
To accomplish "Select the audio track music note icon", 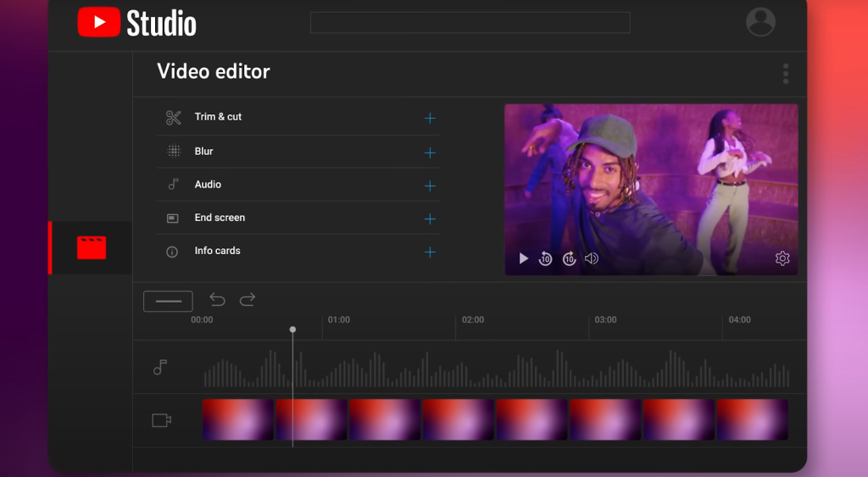I will 160,367.
